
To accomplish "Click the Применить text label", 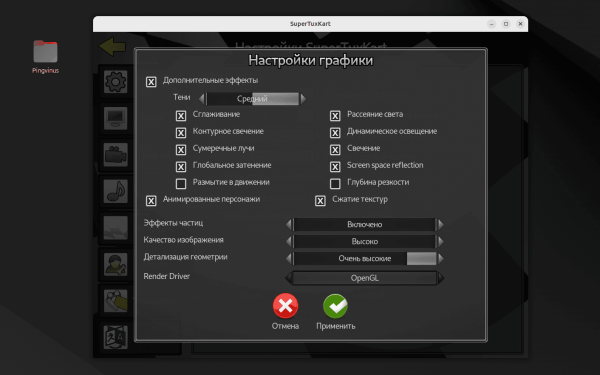I will pyautogui.click(x=336, y=326).
